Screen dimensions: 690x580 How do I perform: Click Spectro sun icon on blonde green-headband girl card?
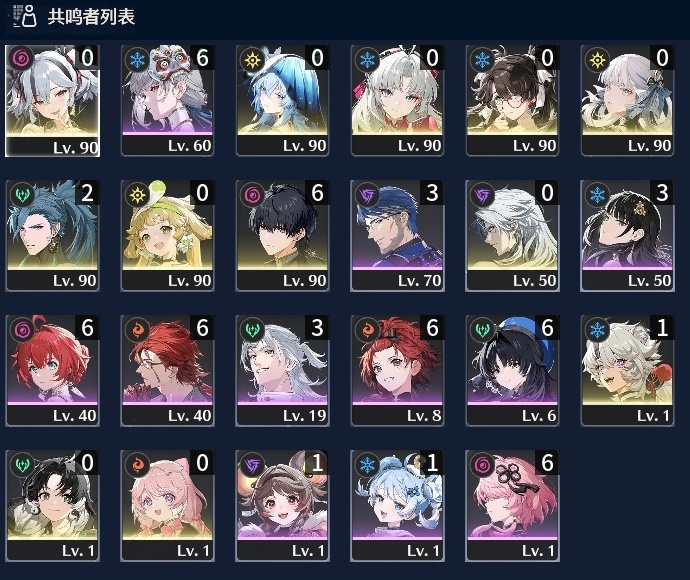coord(137,194)
